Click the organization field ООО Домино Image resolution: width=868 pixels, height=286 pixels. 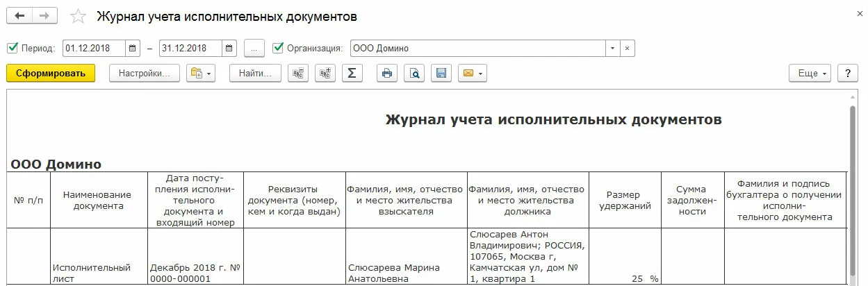pos(477,48)
